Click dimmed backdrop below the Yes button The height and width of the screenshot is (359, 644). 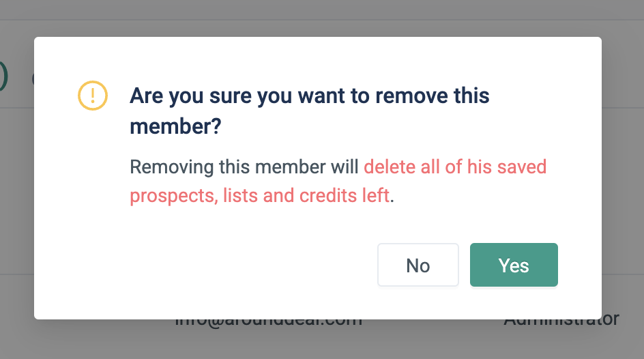[514, 340]
